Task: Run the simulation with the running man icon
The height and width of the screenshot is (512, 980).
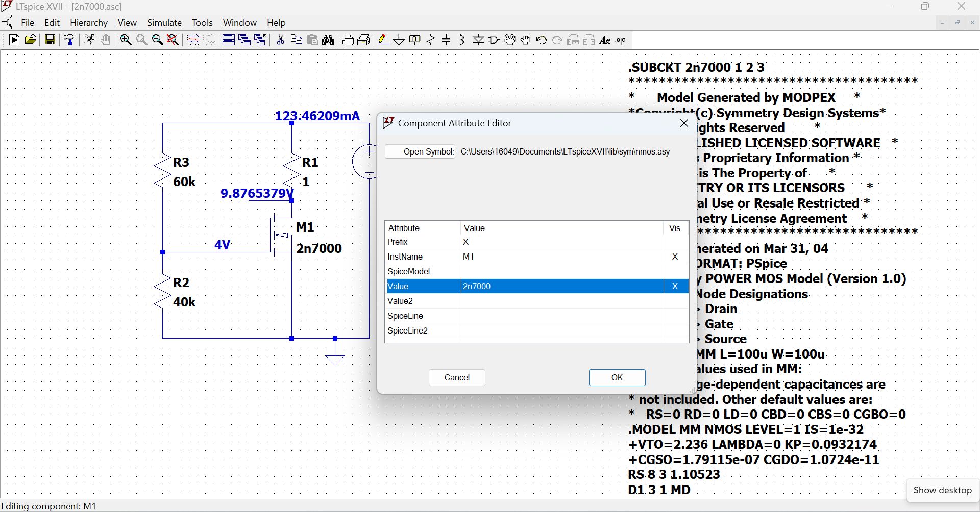Action: click(89, 40)
